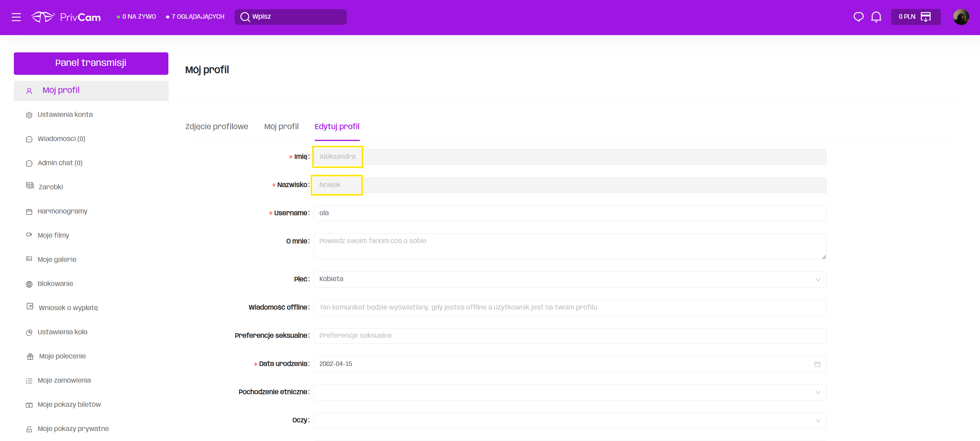The image size is (980, 441).
Task: Open Wniosek o wypłatę in the sidebar
Action: pyautogui.click(x=68, y=308)
